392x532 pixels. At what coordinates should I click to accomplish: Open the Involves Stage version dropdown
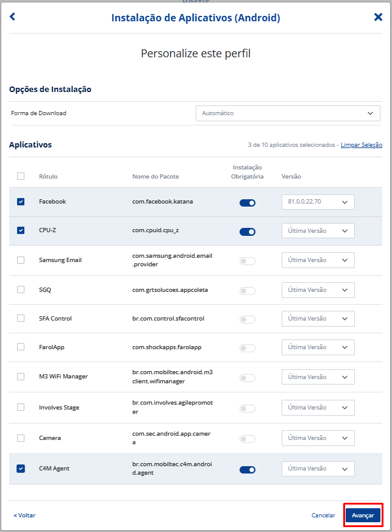click(318, 408)
